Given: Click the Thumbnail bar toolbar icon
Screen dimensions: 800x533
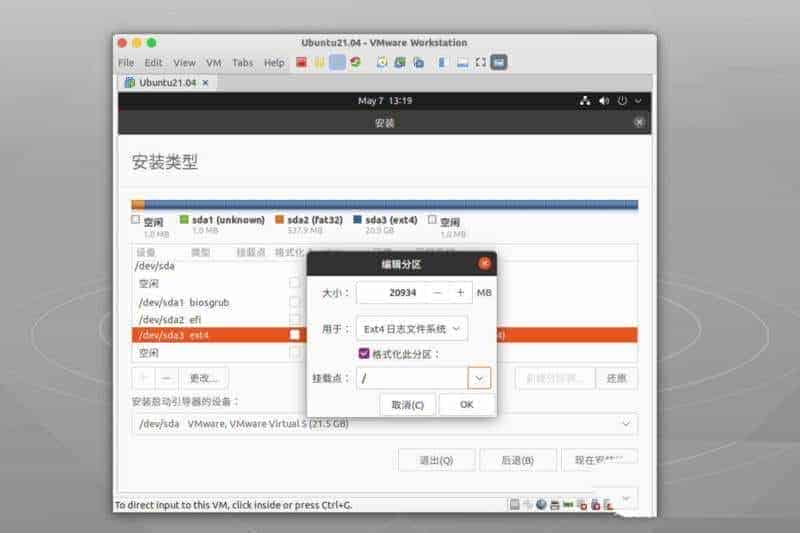Looking at the screenshot, I should click(462, 62).
